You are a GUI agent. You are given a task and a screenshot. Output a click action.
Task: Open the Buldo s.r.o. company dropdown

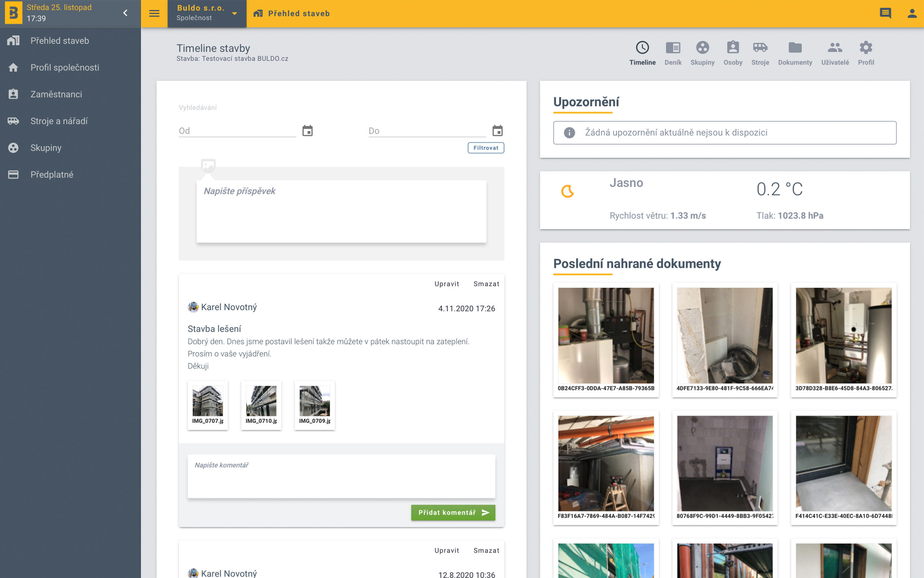[x=207, y=13]
